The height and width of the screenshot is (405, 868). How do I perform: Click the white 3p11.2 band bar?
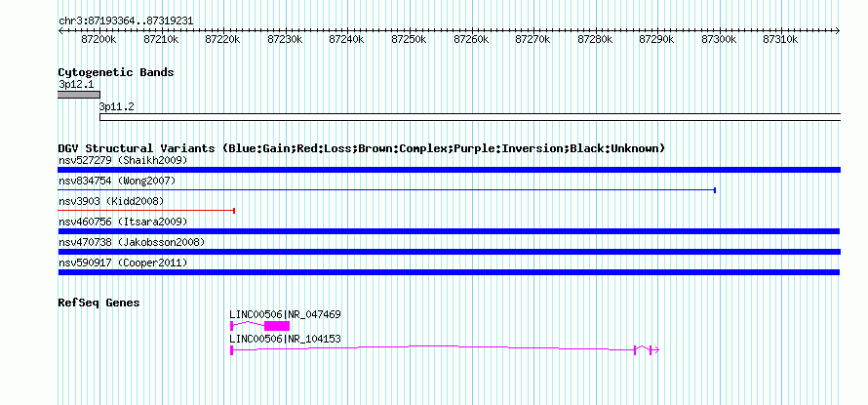click(470, 117)
